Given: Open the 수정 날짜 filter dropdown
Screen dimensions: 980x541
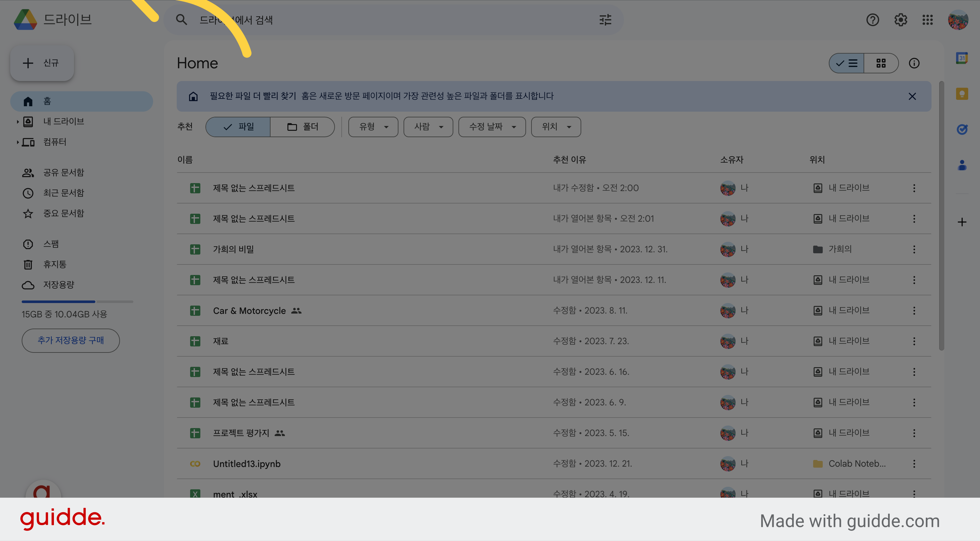Looking at the screenshot, I should pyautogui.click(x=492, y=127).
